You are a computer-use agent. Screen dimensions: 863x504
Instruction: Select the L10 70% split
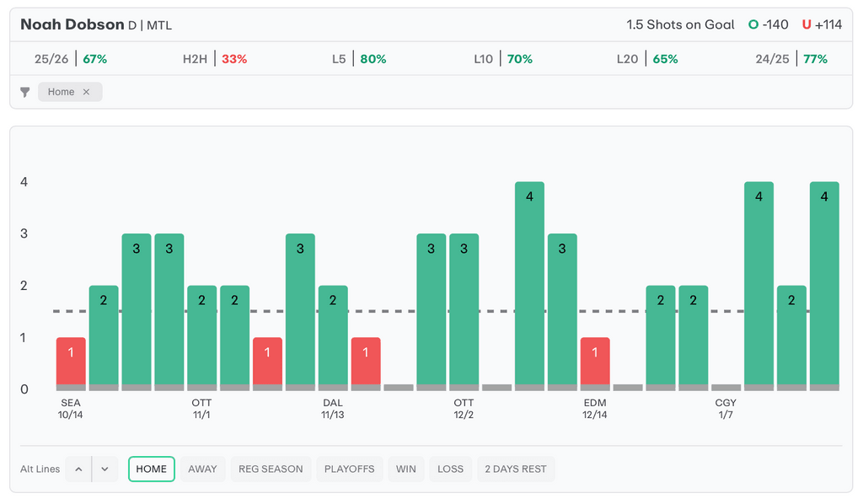[503, 59]
